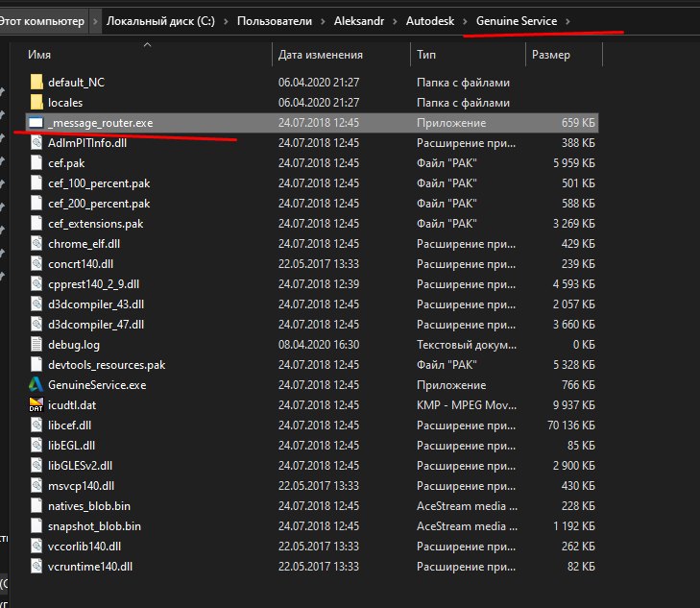Click the snapshot_blob.bin file icon
This screenshot has height=608, width=700.
pos(36,525)
